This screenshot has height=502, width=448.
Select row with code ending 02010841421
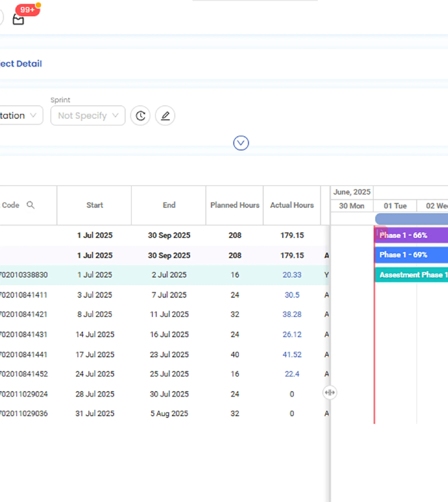click(164, 314)
